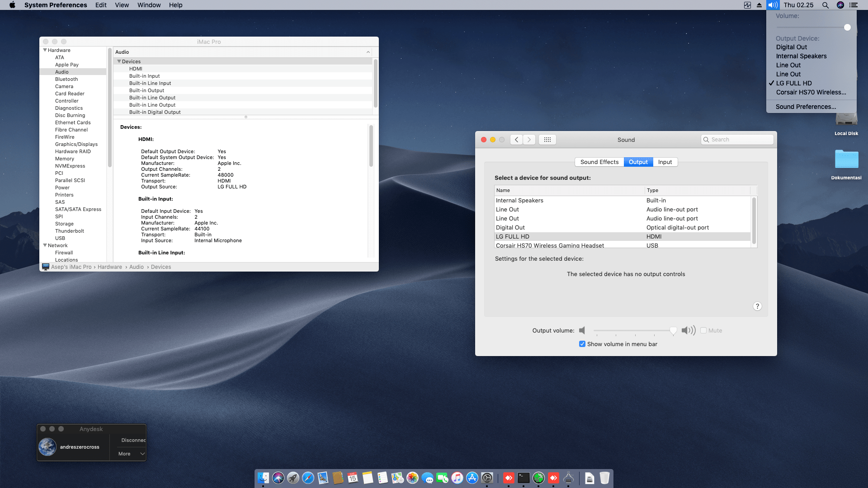Collapse the Network tree section
Viewport: 868px width, 488px height.
point(45,245)
